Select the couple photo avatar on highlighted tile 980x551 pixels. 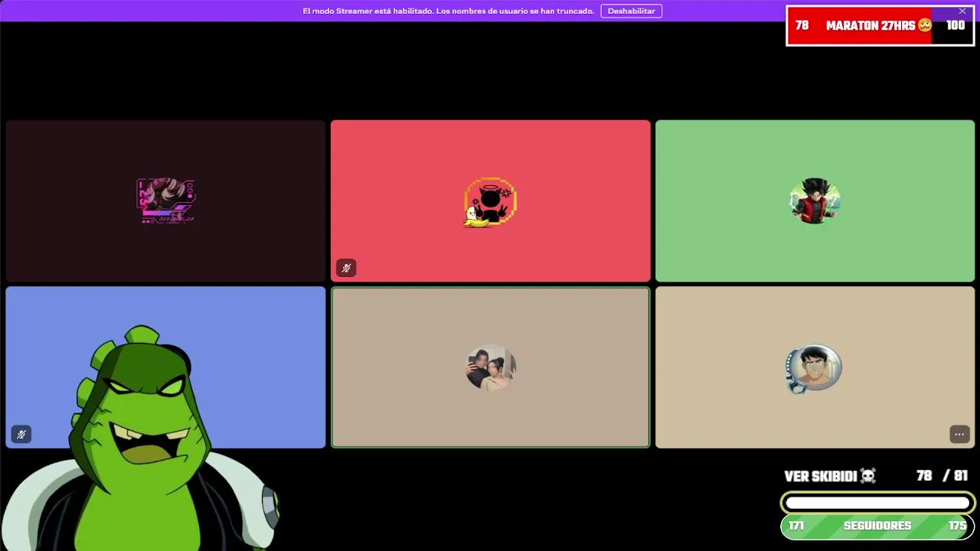tap(490, 367)
